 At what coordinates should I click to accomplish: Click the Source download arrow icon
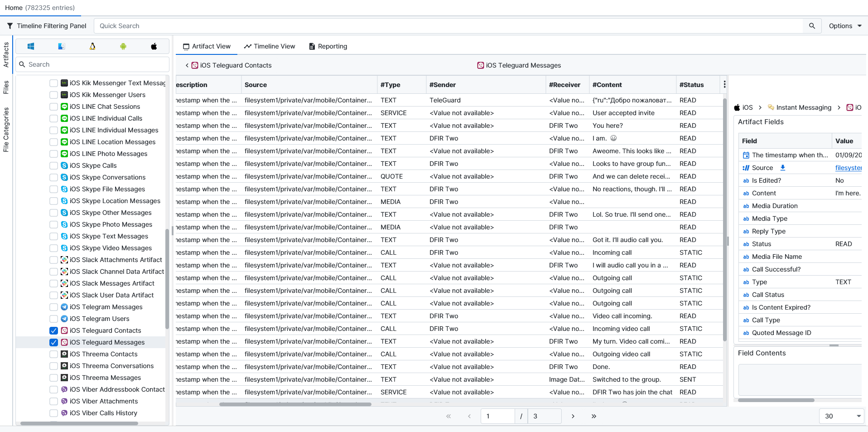pos(782,168)
